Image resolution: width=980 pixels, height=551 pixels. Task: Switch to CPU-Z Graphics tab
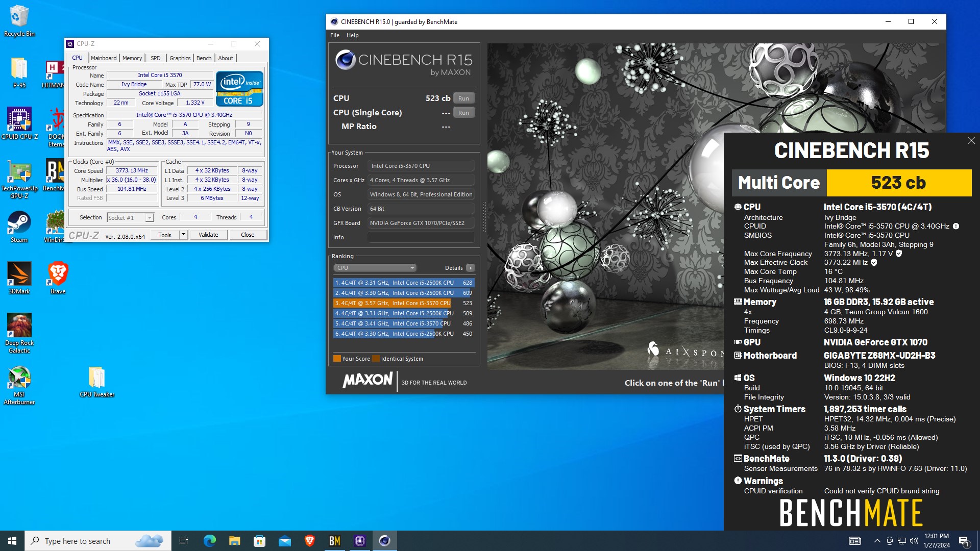(x=180, y=58)
